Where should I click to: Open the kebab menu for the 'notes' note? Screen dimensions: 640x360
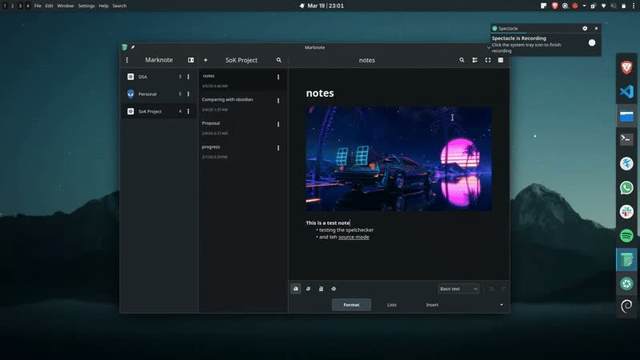point(278,77)
